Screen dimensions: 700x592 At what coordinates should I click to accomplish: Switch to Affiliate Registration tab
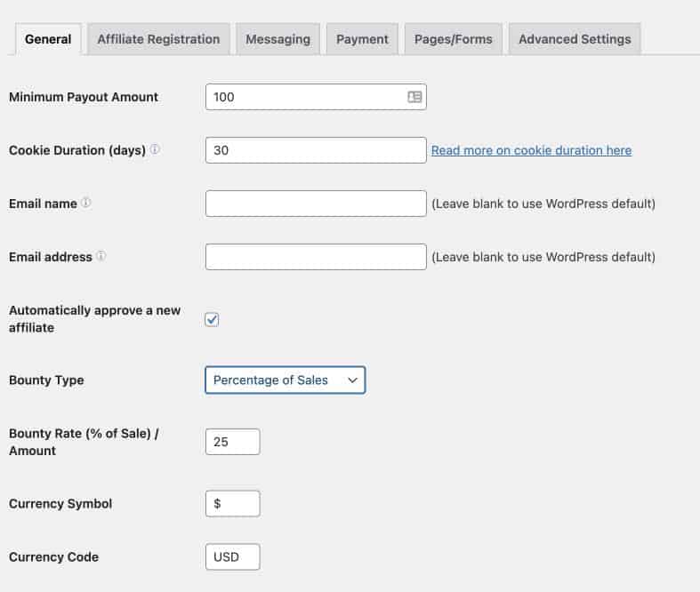tap(158, 39)
